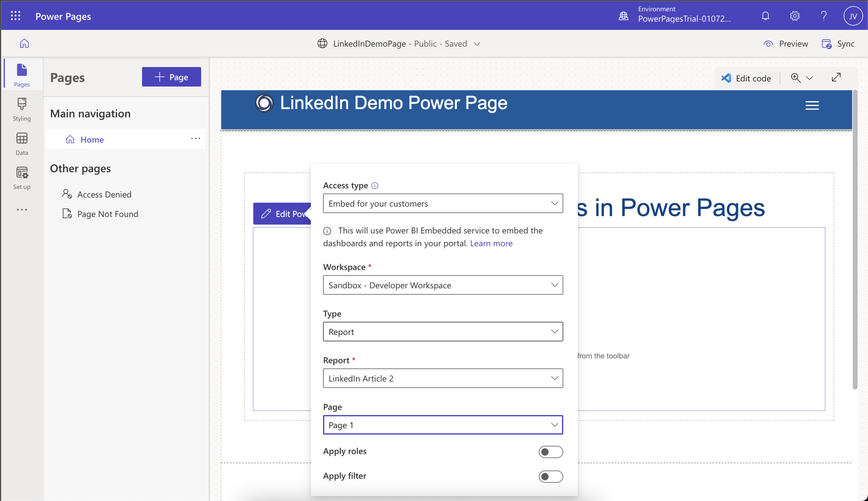Open the Data workspace

pyautogui.click(x=22, y=144)
